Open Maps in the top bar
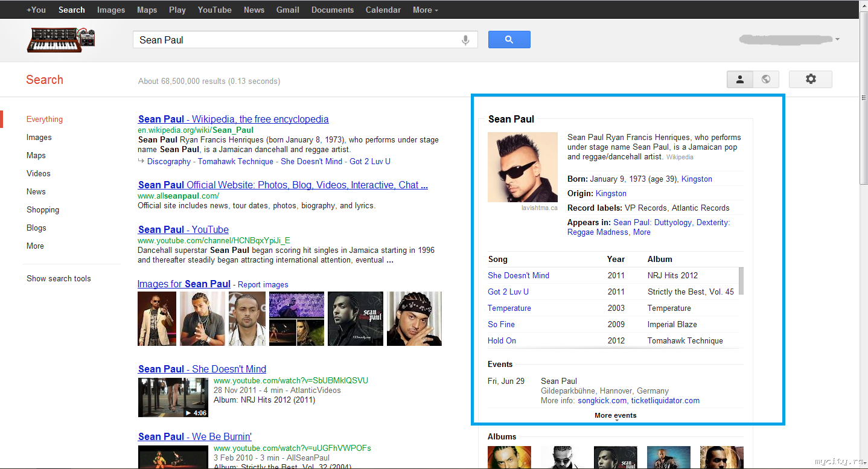This screenshot has height=469, width=868. point(147,10)
